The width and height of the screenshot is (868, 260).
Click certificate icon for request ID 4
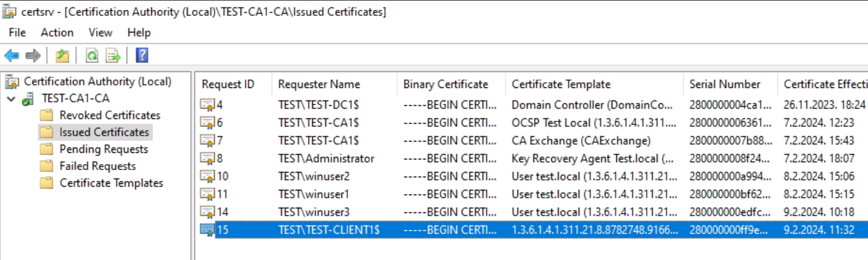click(x=208, y=105)
